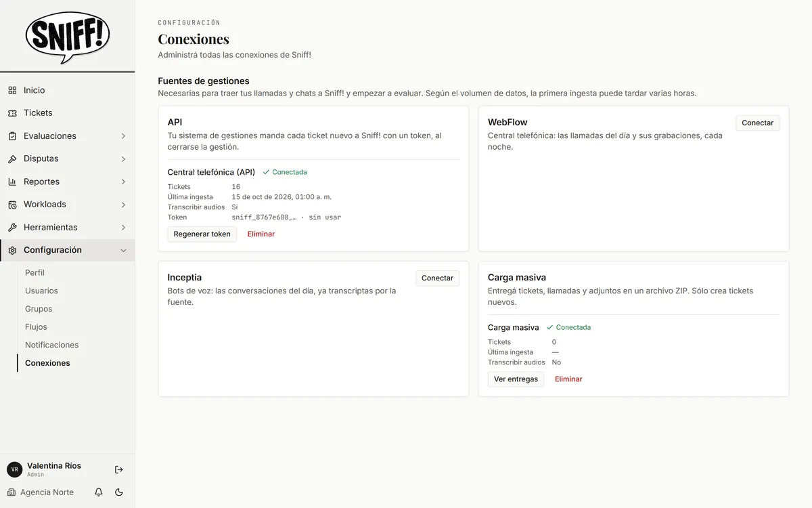Open notifications bell icon
The height and width of the screenshot is (508, 812).
point(99,492)
